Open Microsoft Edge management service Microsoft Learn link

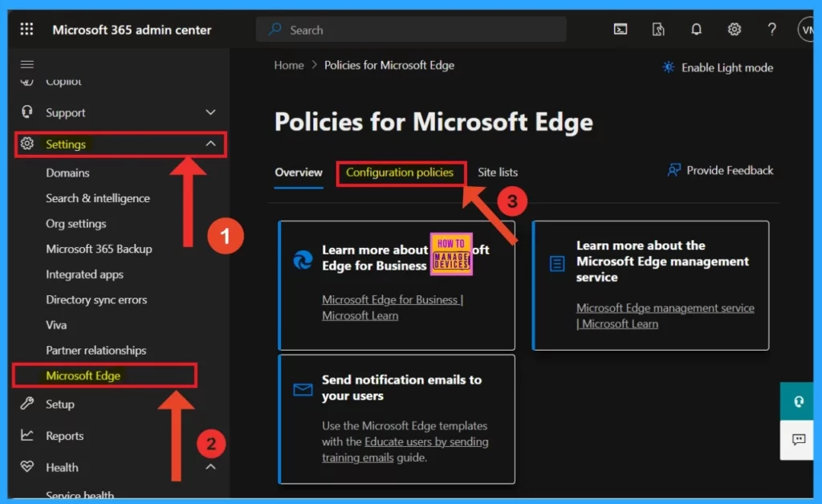click(x=665, y=315)
